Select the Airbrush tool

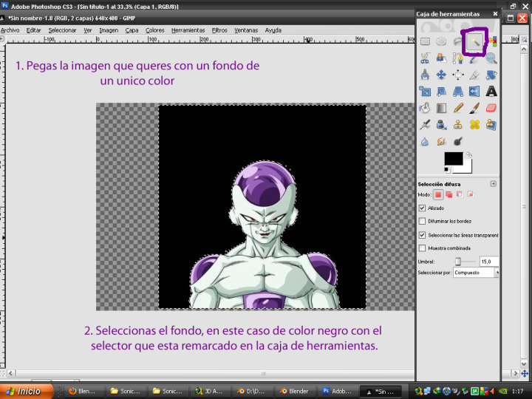425,125
